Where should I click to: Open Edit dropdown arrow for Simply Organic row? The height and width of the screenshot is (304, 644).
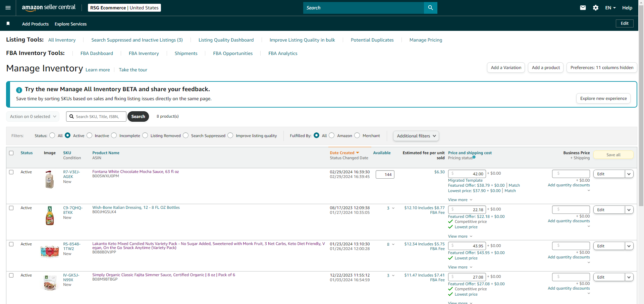click(x=629, y=277)
